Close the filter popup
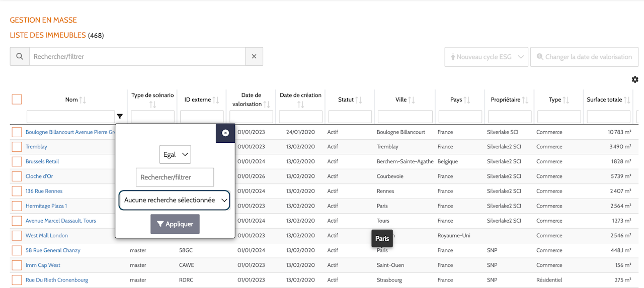Screen dimensions: 644x288 tap(225, 133)
